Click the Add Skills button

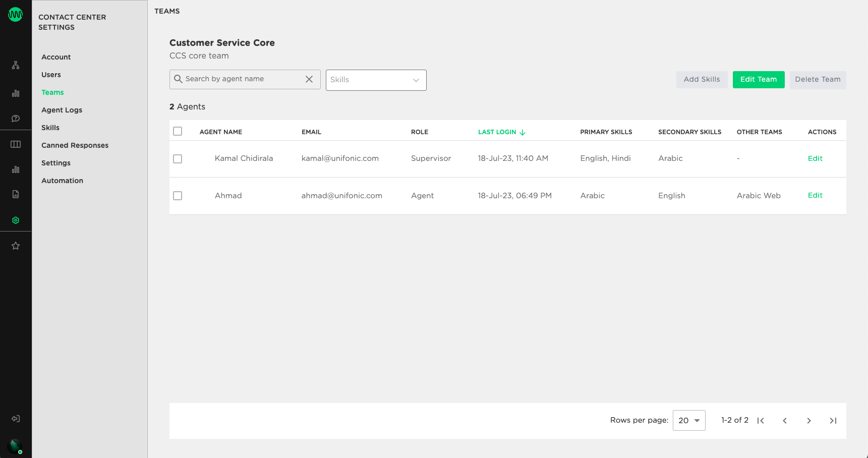702,80
